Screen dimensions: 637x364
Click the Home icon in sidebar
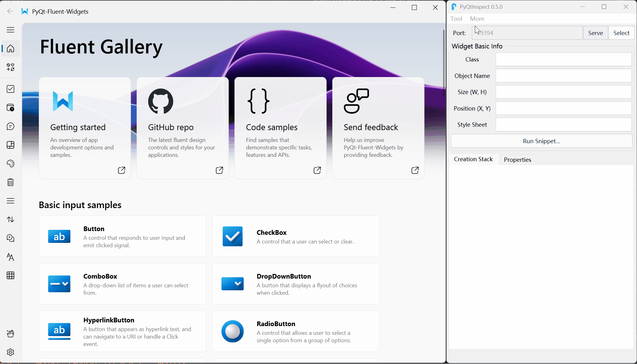pos(11,49)
